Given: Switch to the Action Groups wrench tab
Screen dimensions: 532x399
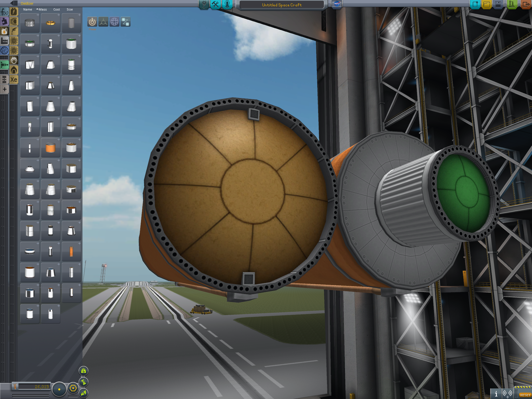Looking at the screenshot, I should pos(215,4).
